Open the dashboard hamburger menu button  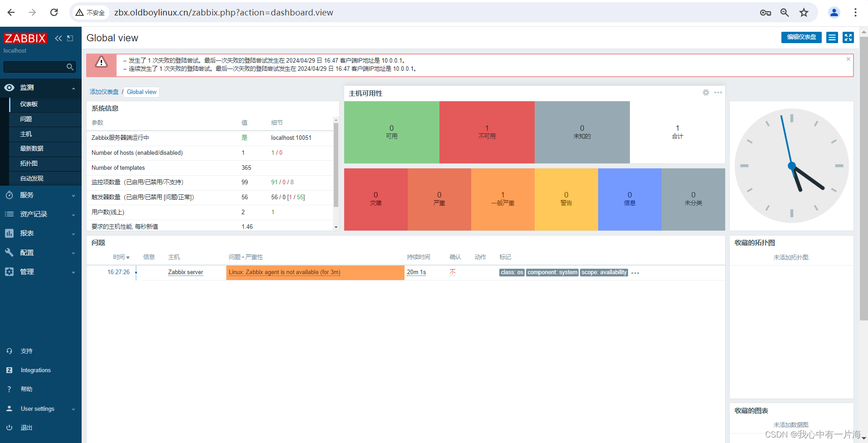tap(832, 37)
